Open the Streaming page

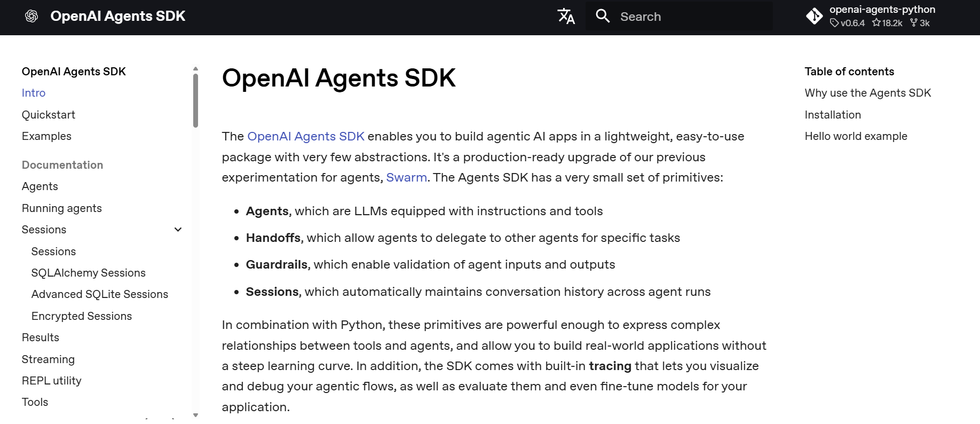pyautogui.click(x=48, y=359)
